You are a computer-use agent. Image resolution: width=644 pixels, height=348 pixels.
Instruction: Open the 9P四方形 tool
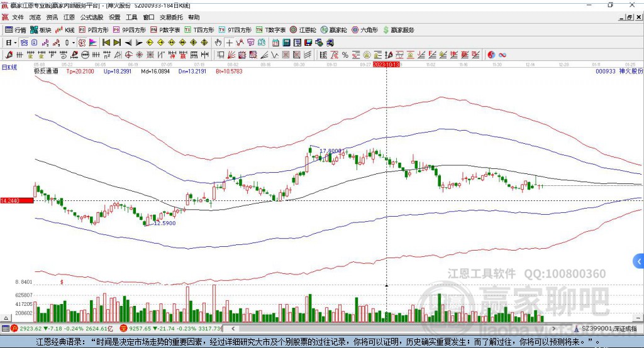(130, 30)
